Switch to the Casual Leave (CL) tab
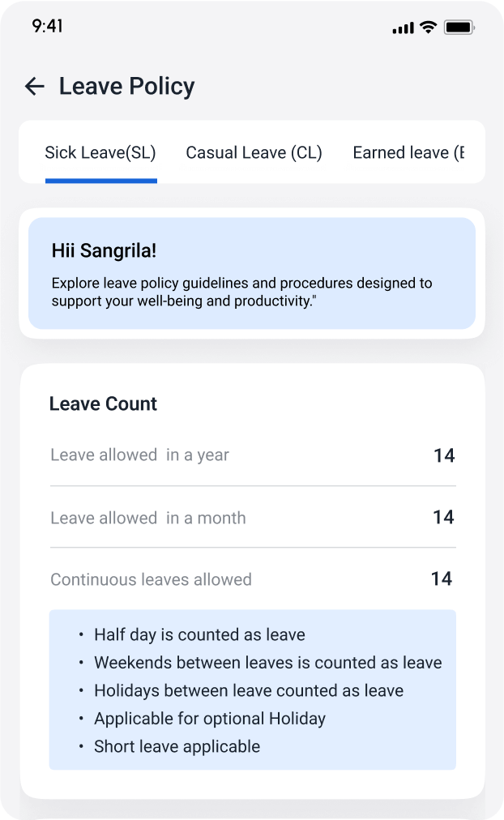 (254, 153)
